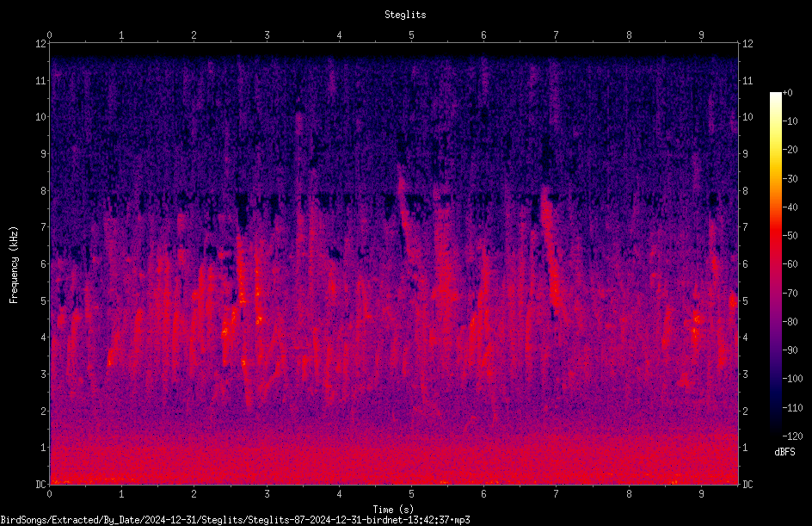Viewport: 812px width, 526px height.
Task: Click the 5 second tick on bottom axis
Action: 412,494
